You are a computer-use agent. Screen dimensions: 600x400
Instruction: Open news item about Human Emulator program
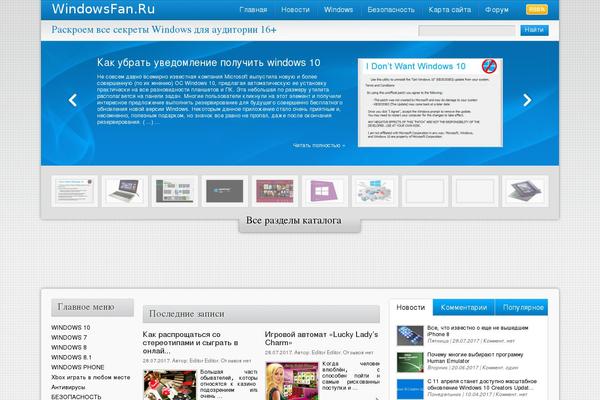point(475,358)
